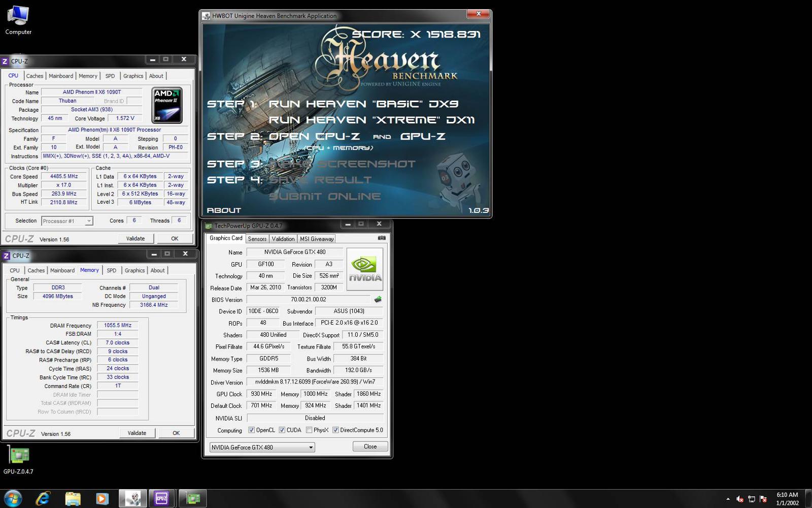Click the Memory Size 1536 MB value
The width and height of the screenshot is (812, 508).
(x=268, y=370)
